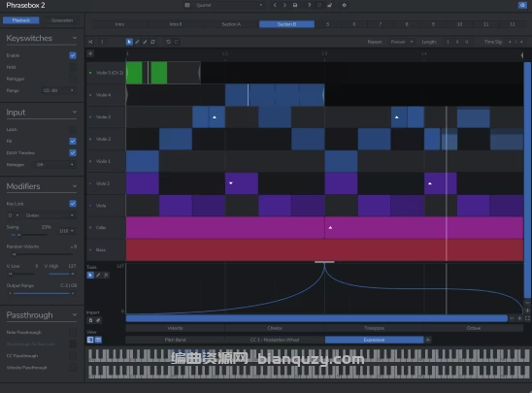Check the Keyswitches Retrigger checkbox

[73, 79]
